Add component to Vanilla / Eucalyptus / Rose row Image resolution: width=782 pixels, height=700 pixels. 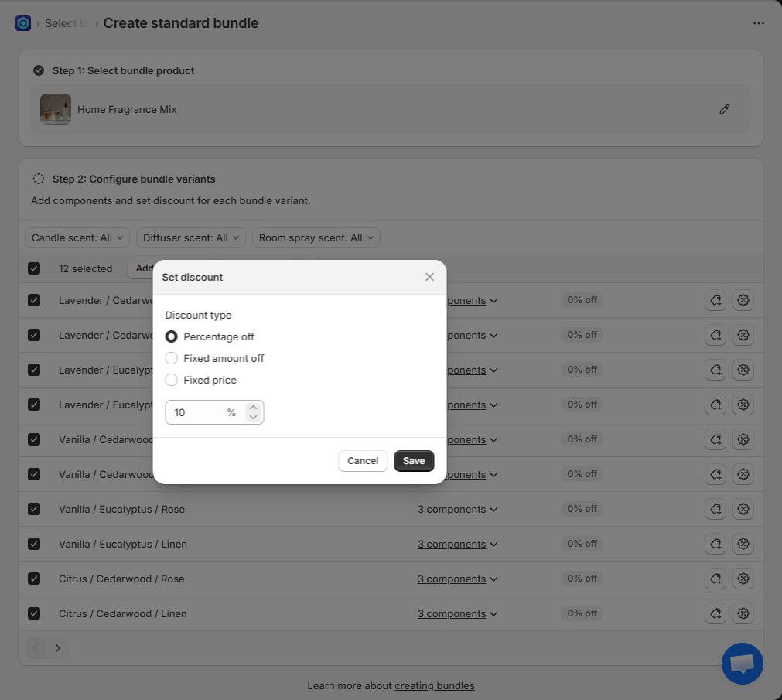[715, 509]
